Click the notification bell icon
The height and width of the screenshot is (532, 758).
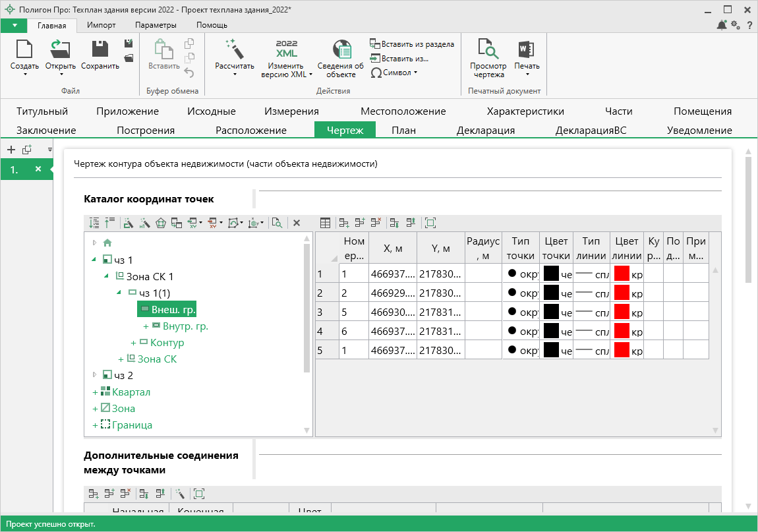(722, 25)
